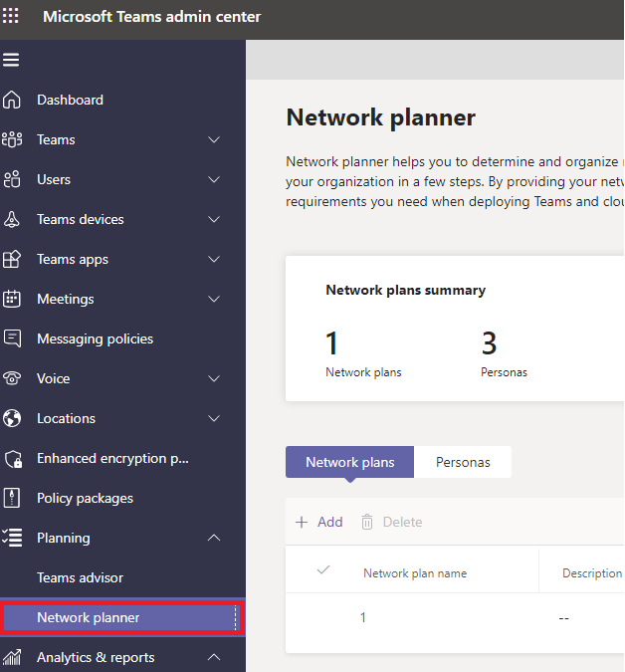Viewport: 625px width, 672px height.
Task: Click the Messaging policies chat icon
Action: [12, 338]
